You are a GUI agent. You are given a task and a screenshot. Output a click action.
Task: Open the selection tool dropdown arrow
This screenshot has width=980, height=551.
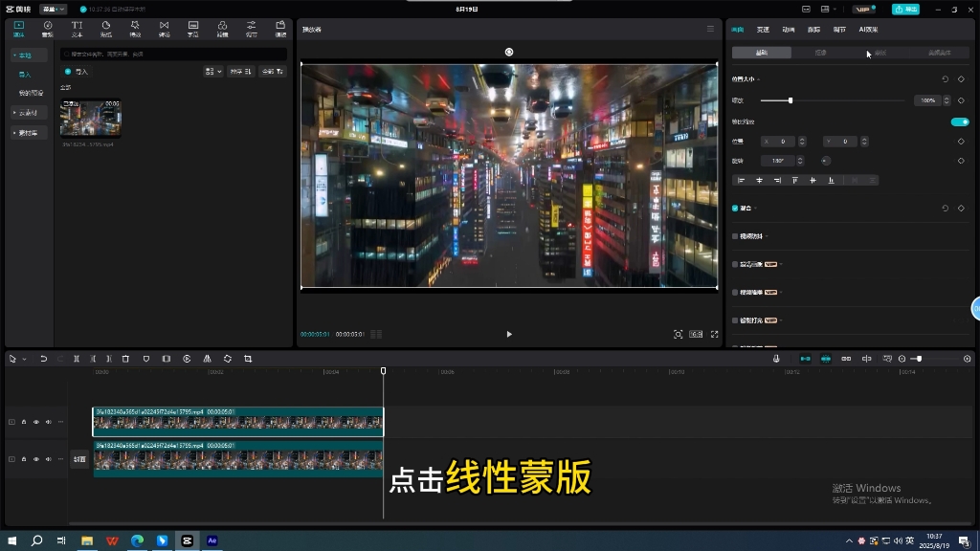[24, 360]
